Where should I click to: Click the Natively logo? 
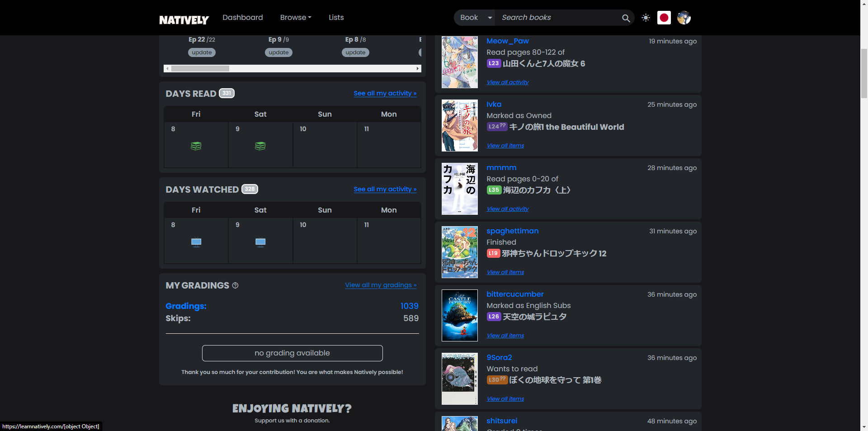[x=184, y=20]
